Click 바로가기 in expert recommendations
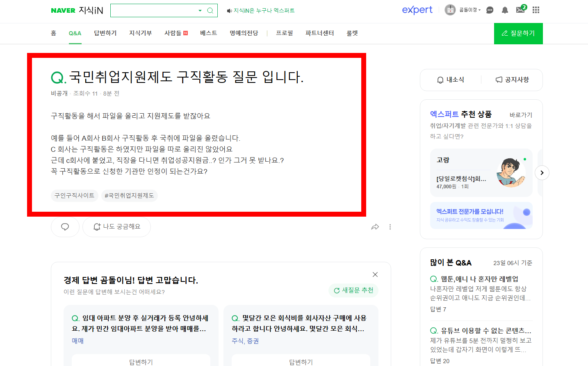The width and height of the screenshot is (588, 366). click(x=521, y=115)
